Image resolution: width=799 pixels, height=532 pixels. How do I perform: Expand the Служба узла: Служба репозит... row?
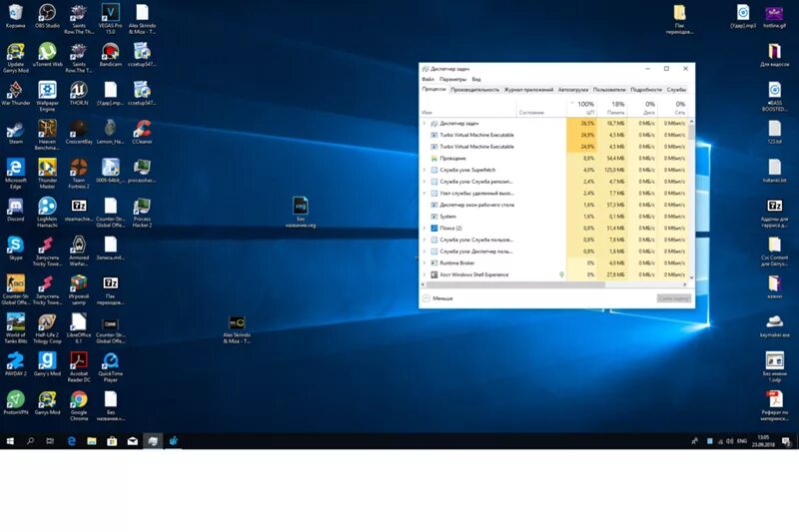point(424,182)
